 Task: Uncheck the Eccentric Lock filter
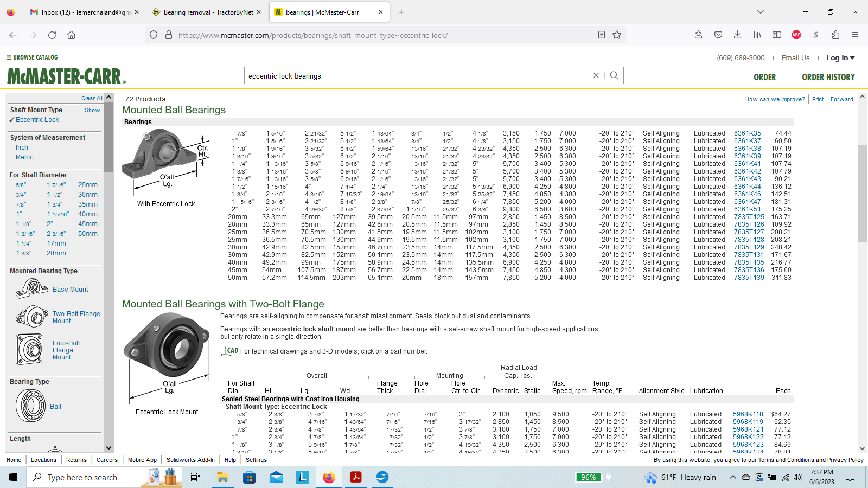(37, 120)
